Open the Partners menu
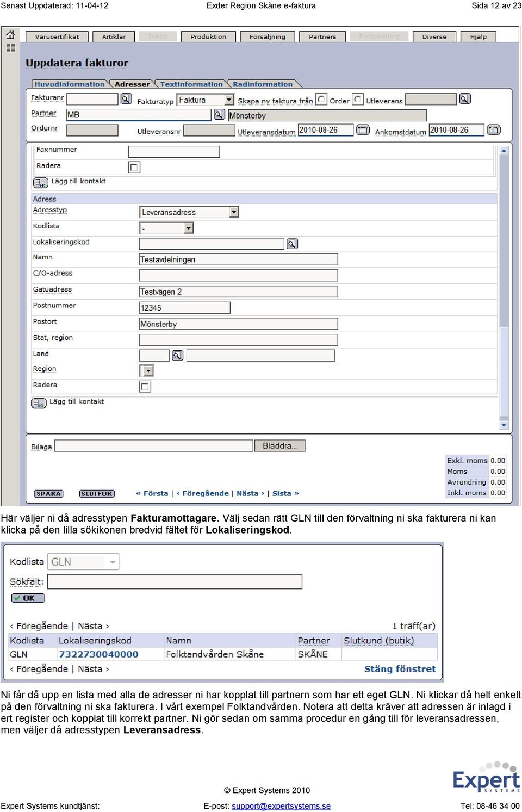 [x=322, y=37]
